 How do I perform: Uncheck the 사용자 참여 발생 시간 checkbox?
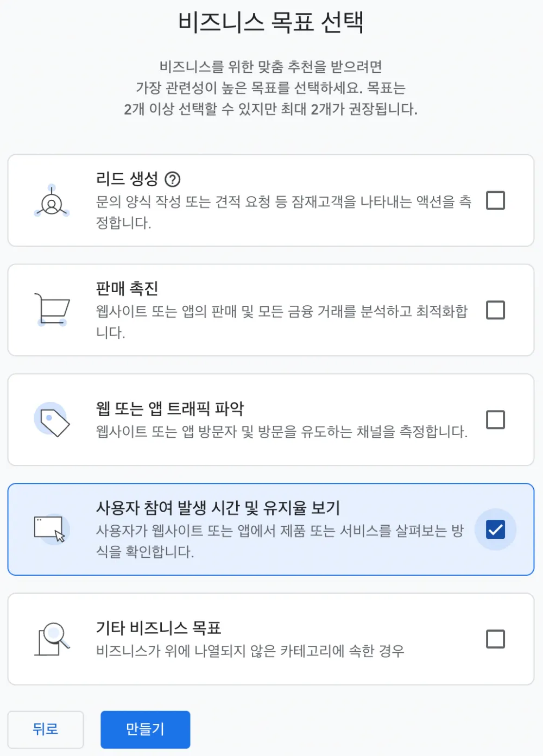pos(495,530)
